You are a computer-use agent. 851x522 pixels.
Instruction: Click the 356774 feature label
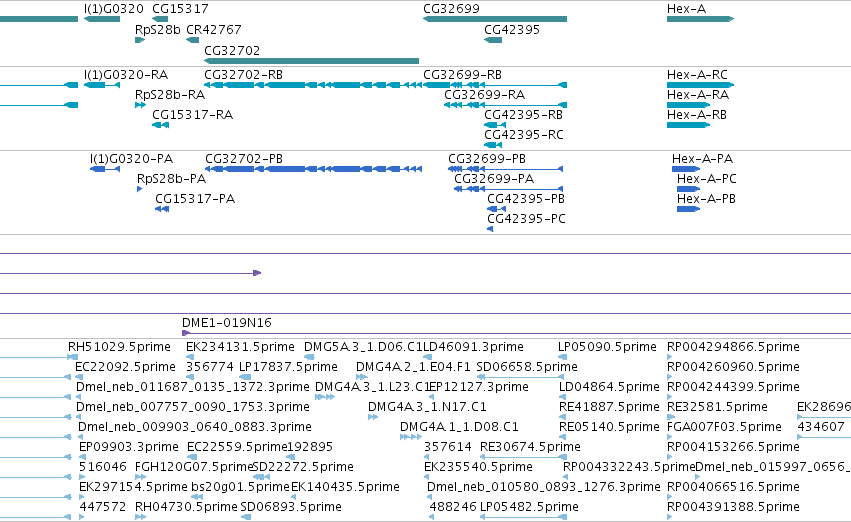tap(209, 367)
